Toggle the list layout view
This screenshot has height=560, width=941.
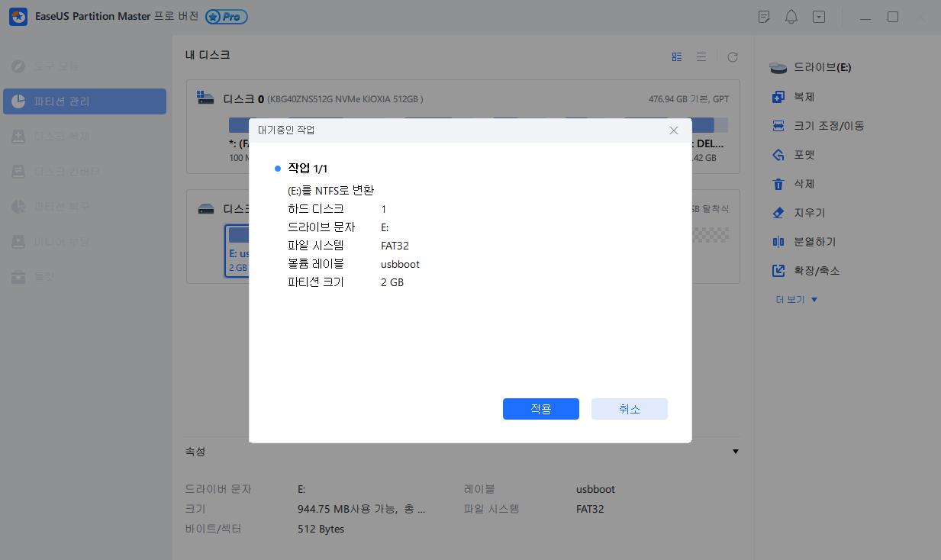[701, 56]
